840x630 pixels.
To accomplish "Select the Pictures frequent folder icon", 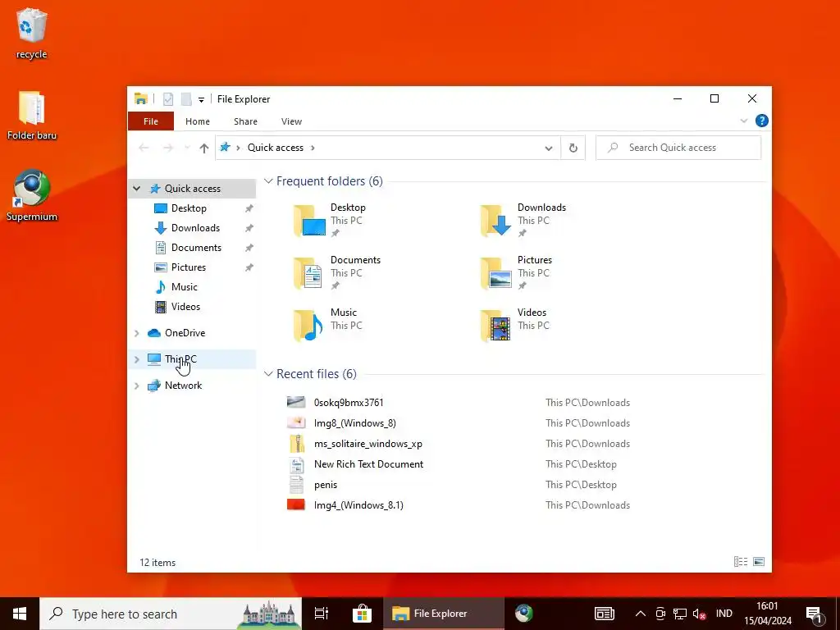I will (x=496, y=272).
